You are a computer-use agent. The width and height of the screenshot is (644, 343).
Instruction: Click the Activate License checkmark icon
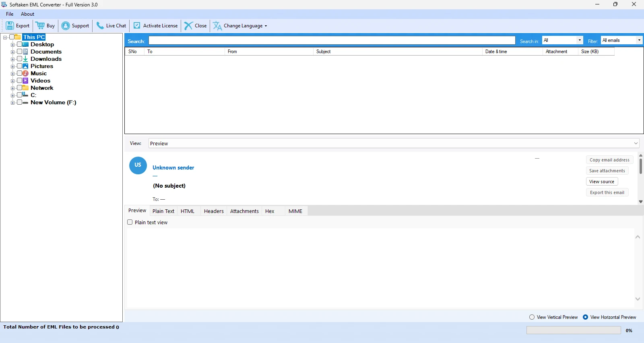point(137,25)
